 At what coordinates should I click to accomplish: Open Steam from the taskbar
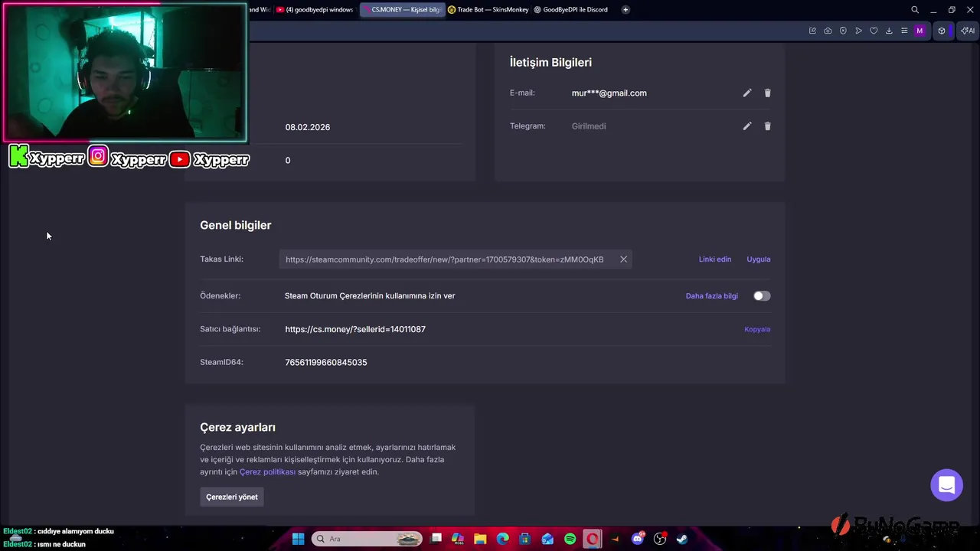pos(682,539)
